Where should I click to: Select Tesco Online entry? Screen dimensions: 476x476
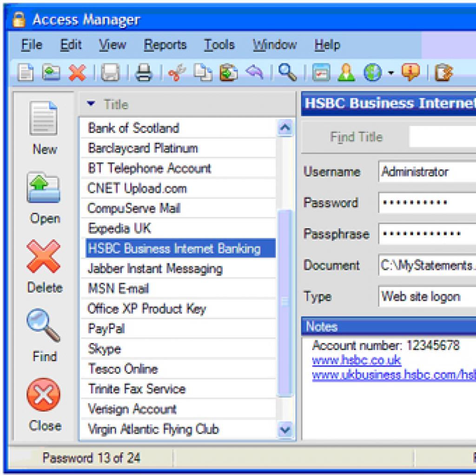(178, 369)
